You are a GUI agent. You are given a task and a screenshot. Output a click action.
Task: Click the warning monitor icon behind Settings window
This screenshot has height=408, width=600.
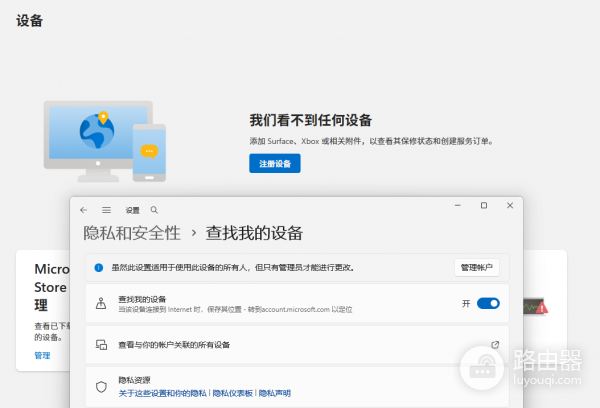(x=536, y=306)
